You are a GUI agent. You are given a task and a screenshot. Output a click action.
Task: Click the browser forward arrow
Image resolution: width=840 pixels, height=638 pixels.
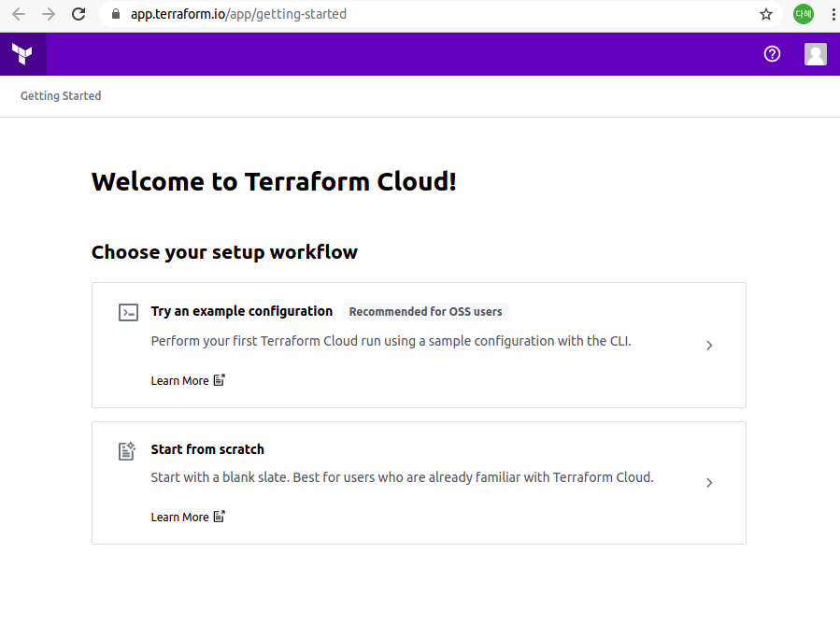pos(49,14)
